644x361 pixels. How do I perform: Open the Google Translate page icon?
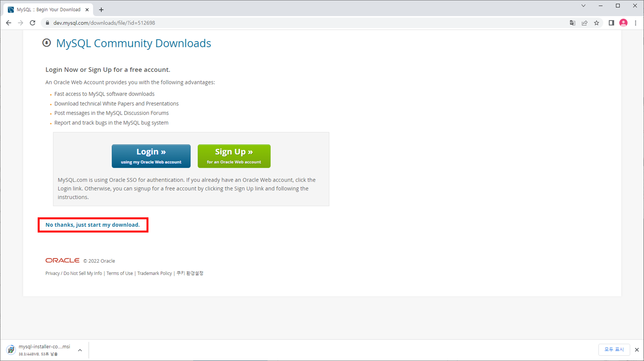pos(572,23)
